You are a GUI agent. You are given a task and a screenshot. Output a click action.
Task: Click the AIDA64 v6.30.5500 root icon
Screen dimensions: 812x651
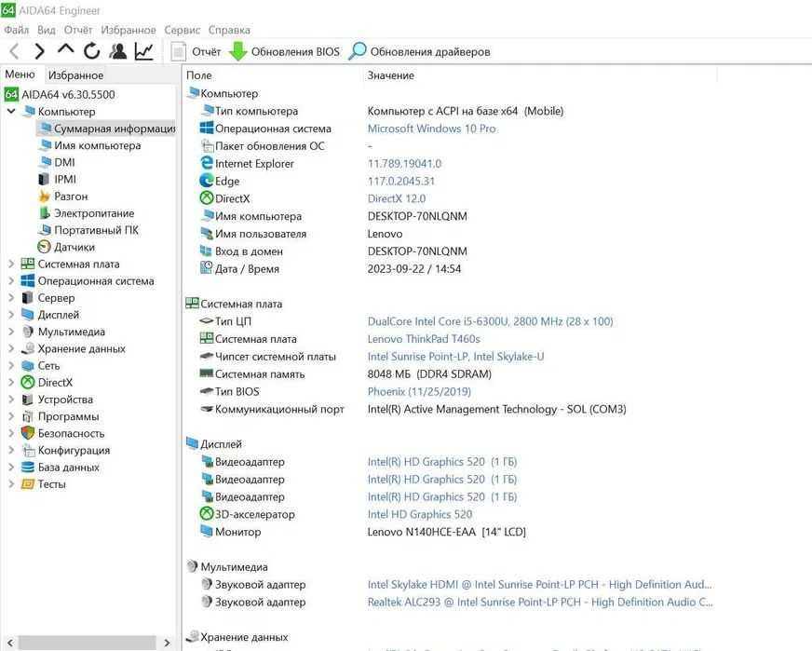tap(11, 94)
